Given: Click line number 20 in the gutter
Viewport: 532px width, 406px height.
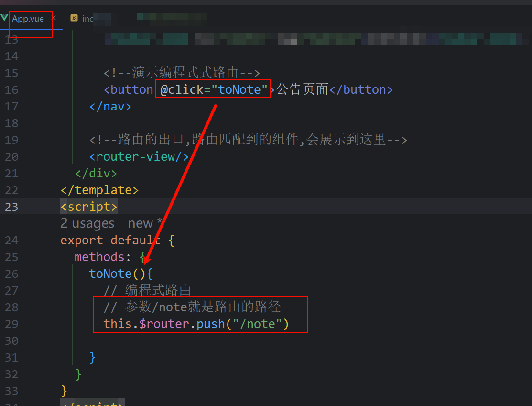Looking at the screenshot, I should pyautogui.click(x=11, y=156).
